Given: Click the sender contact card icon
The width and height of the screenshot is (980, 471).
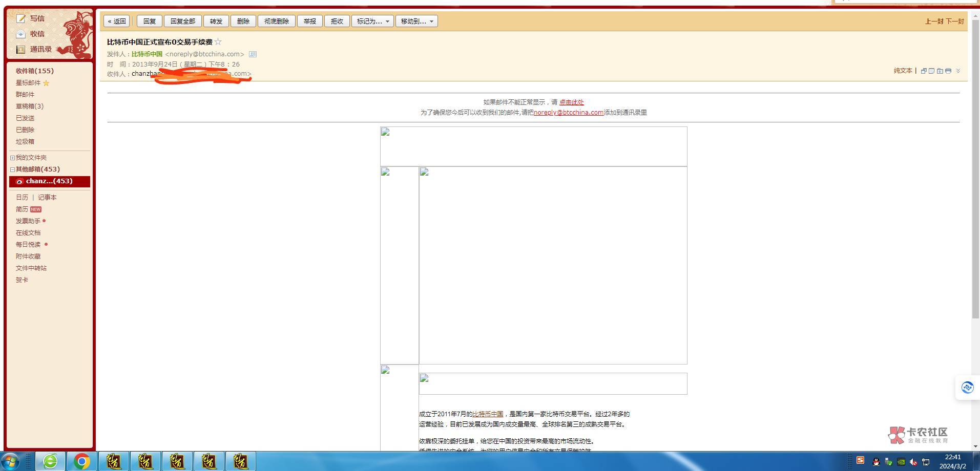Looking at the screenshot, I should click(253, 54).
